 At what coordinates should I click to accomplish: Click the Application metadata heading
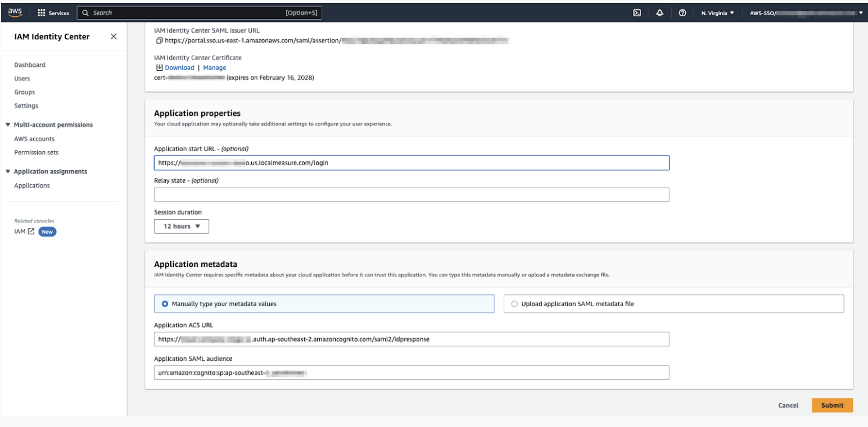196,264
